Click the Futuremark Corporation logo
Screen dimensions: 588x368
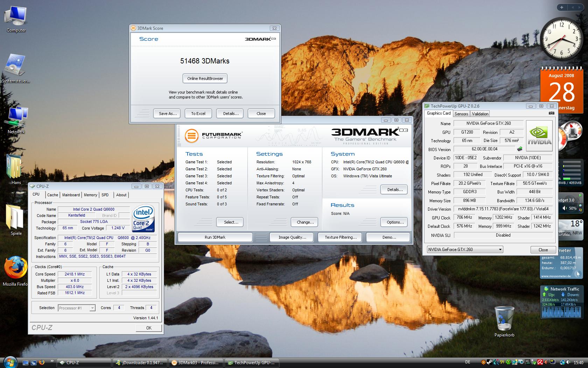coord(213,136)
